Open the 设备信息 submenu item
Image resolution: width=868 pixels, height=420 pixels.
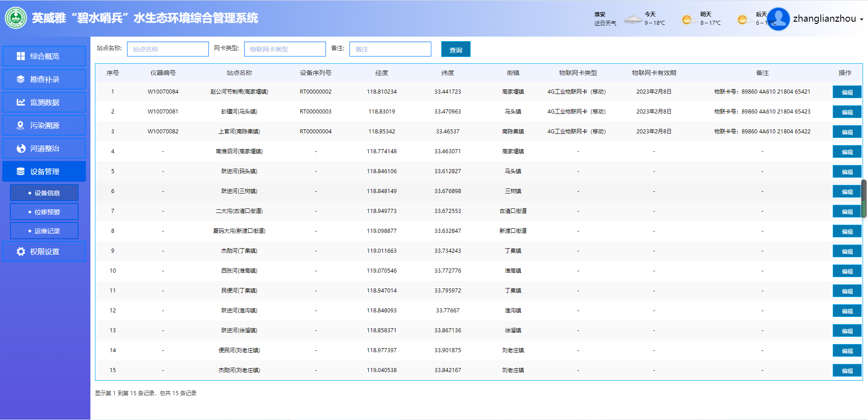coord(44,193)
